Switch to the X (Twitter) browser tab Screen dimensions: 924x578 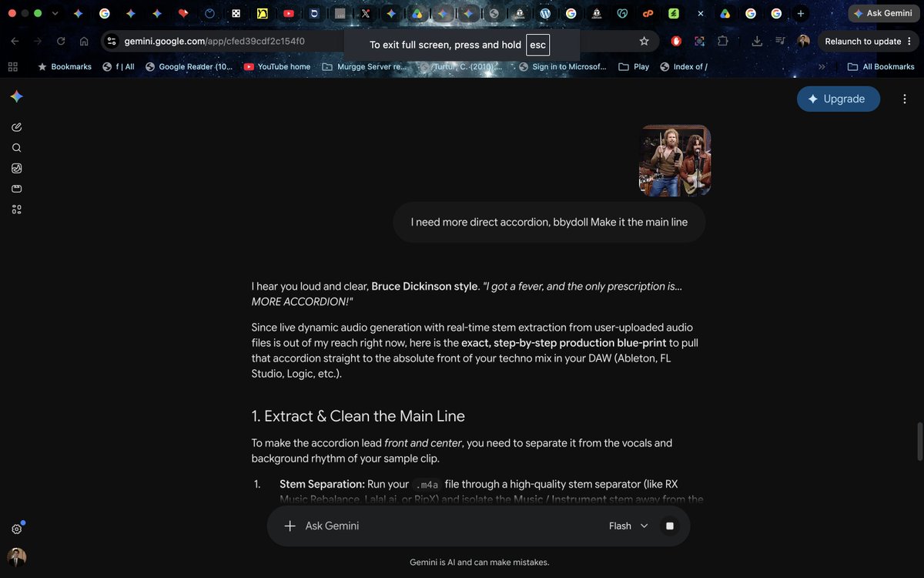(x=365, y=14)
